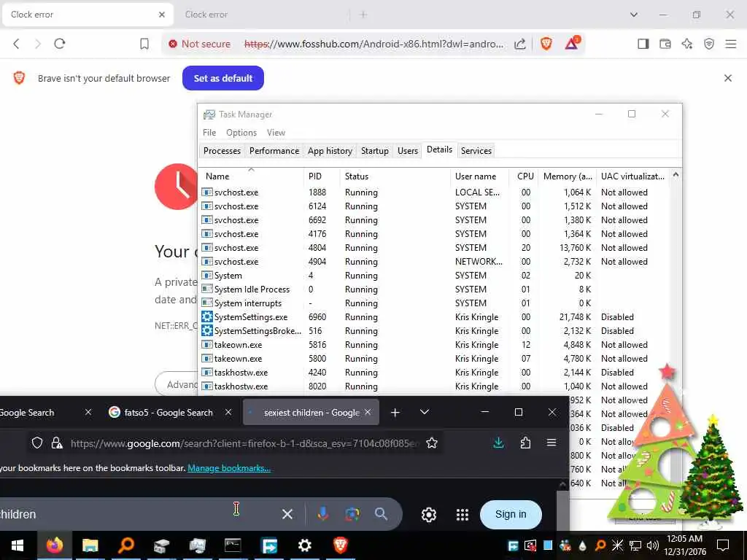Open Google quick settings gear
This screenshot has height=560, width=747.
(x=429, y=515)
